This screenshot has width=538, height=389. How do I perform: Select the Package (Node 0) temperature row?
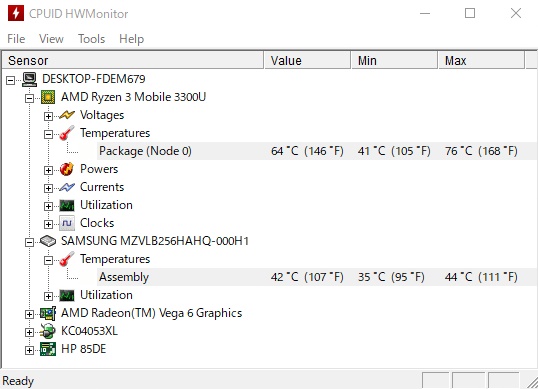pos(317,151)
